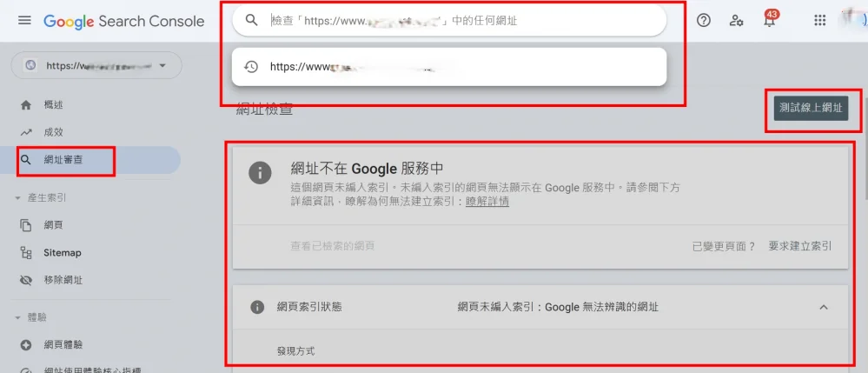Click the 測試線上網址 button

(810, 109)
